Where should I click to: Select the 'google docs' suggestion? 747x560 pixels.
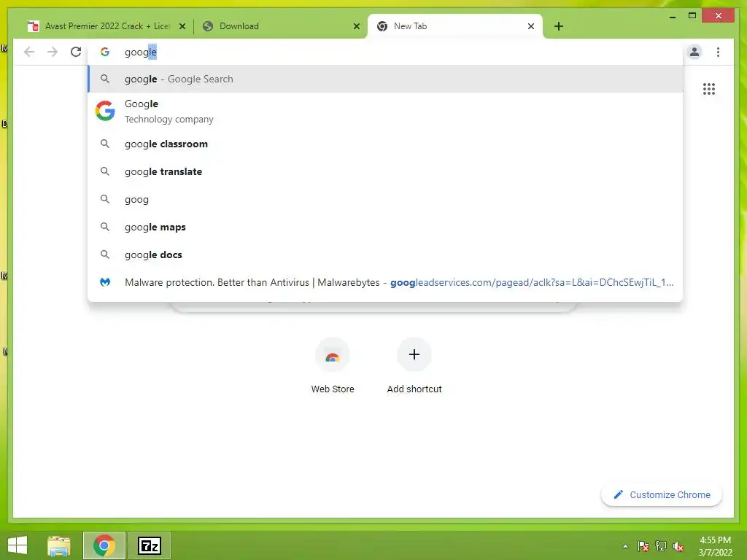385,254
